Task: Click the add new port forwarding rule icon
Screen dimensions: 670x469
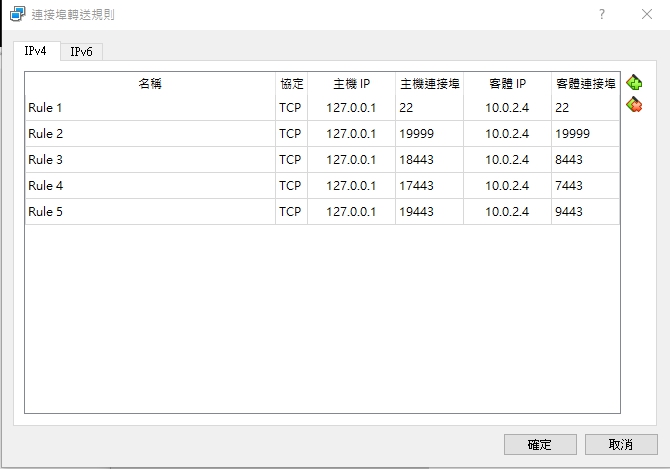Action: tap(634, 83)
